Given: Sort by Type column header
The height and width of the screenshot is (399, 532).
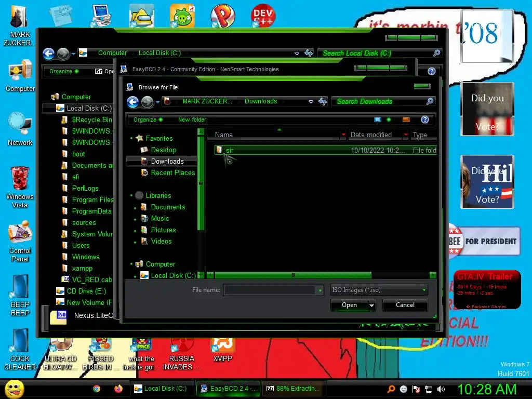Looking at the screenshot, I should (423, 135).
